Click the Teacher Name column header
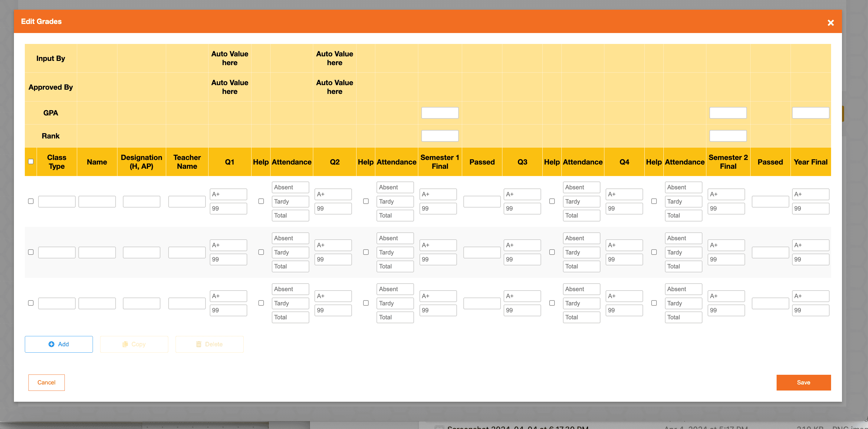868x429 pixels. point(187,162)
